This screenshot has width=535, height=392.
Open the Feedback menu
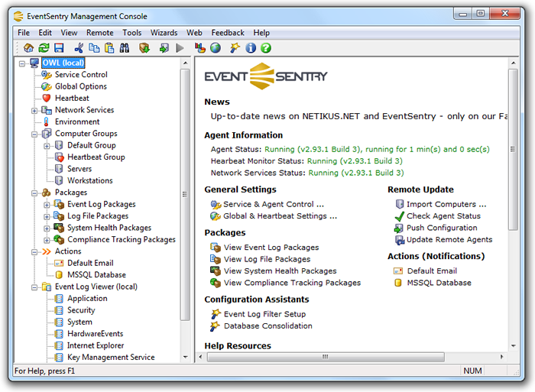(x=228, y=33)
